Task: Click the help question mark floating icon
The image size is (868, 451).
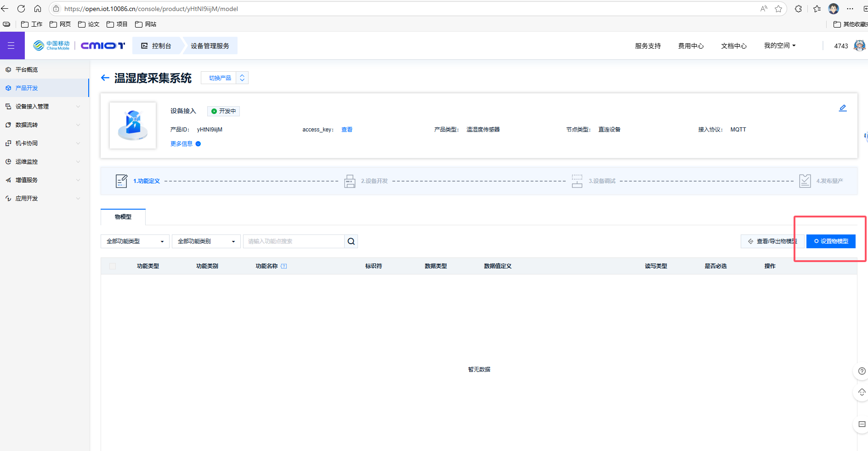Action: pyautogui.click(x=862, y=371)
